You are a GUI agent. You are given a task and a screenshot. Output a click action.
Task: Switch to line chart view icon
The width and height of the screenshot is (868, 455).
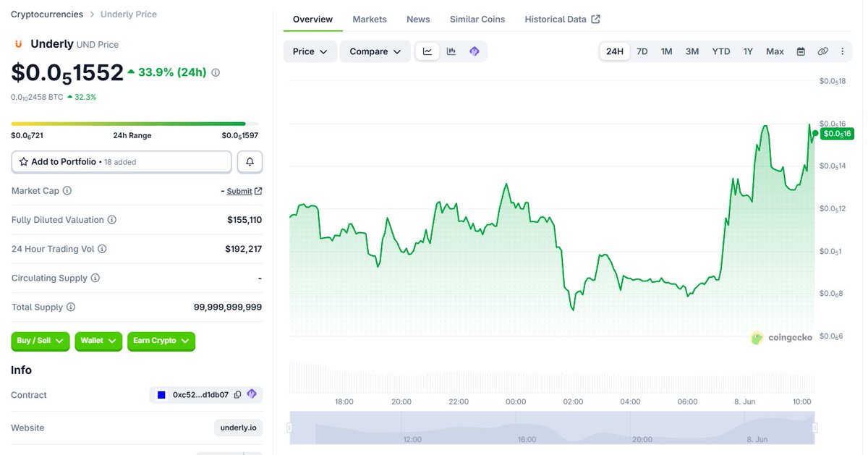coord(427,51)
